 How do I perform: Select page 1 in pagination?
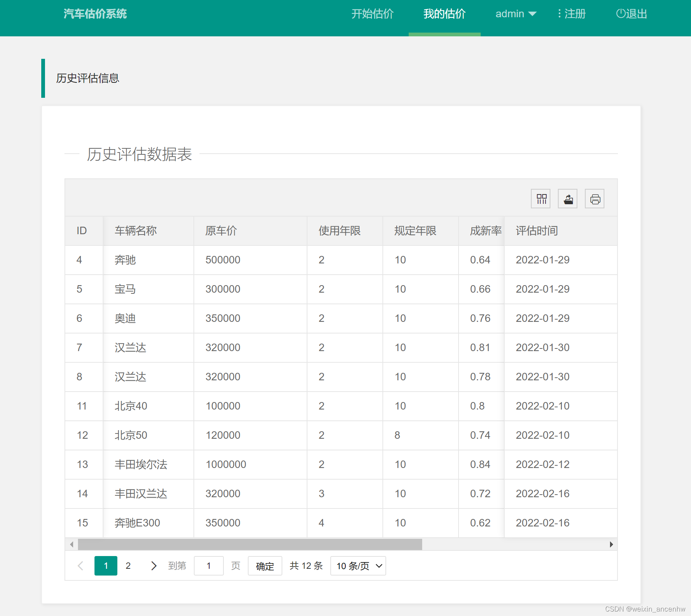[106, 566]
